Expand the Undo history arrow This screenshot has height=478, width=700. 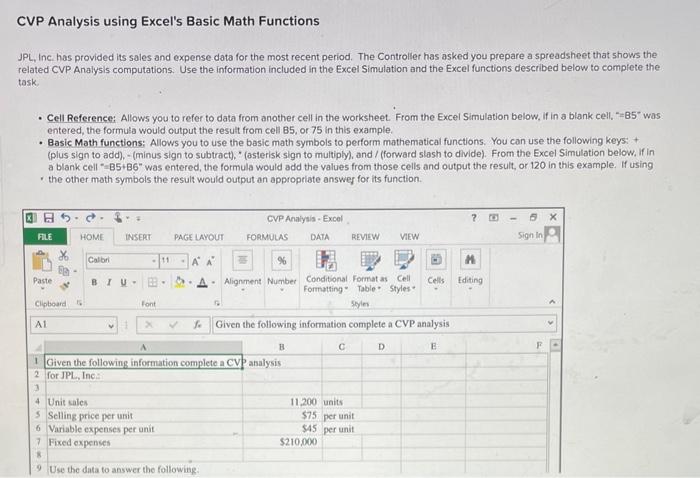(x=76, y=218)
